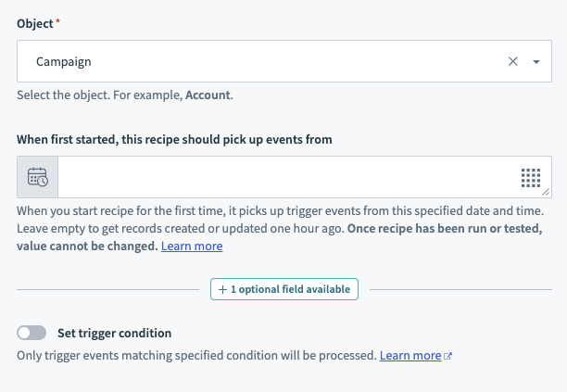Enable the Set trigger condition toggle

point(31,333)
